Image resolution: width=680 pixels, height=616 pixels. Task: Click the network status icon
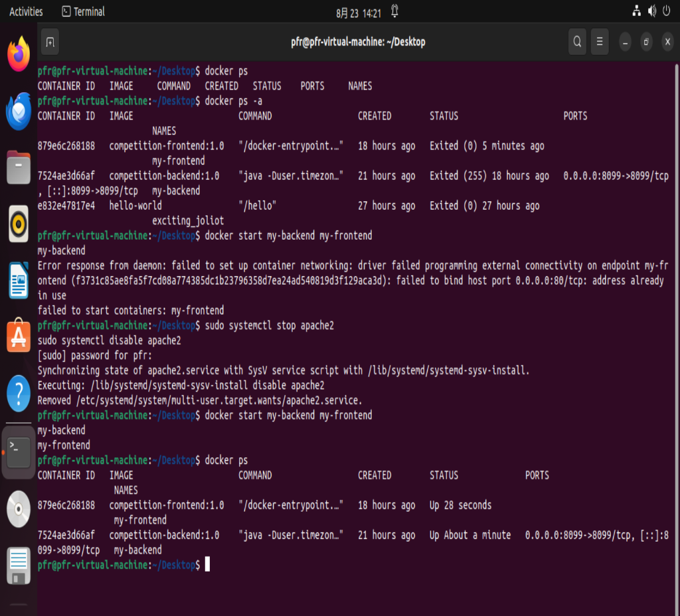[636, 11]
